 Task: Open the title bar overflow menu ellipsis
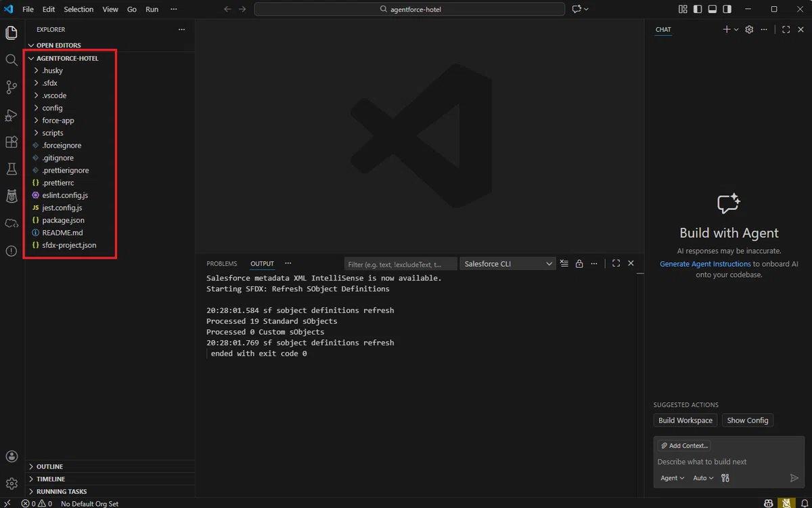pyautogui.click(x=174, y=9)
